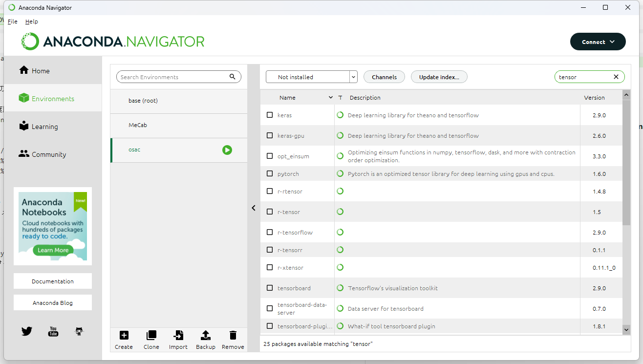
Task: Click the r-tensor package name
Action: (x=289, y=212)
